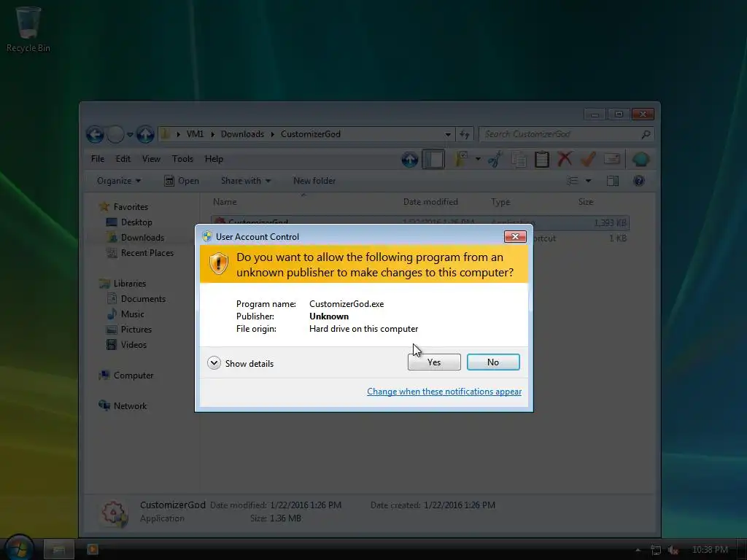747x560 pixels.
Task: Sort by the Size column header
Action: (586, 202)
